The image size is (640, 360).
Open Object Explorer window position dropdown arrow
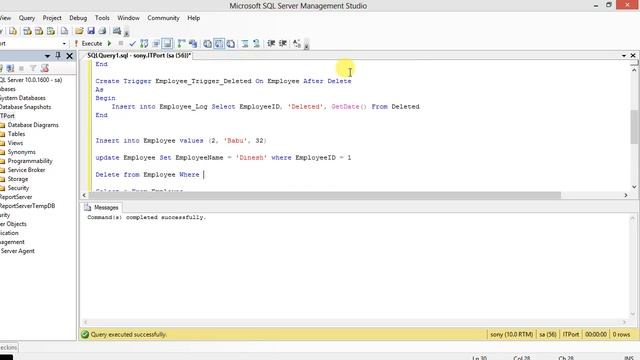point(47,56)
